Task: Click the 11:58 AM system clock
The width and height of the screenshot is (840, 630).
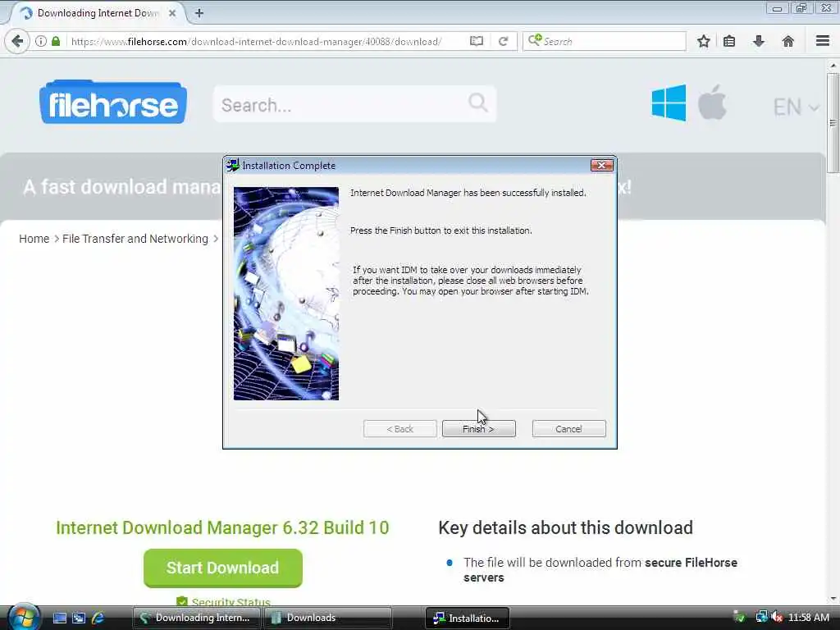Action: [808, 617]
